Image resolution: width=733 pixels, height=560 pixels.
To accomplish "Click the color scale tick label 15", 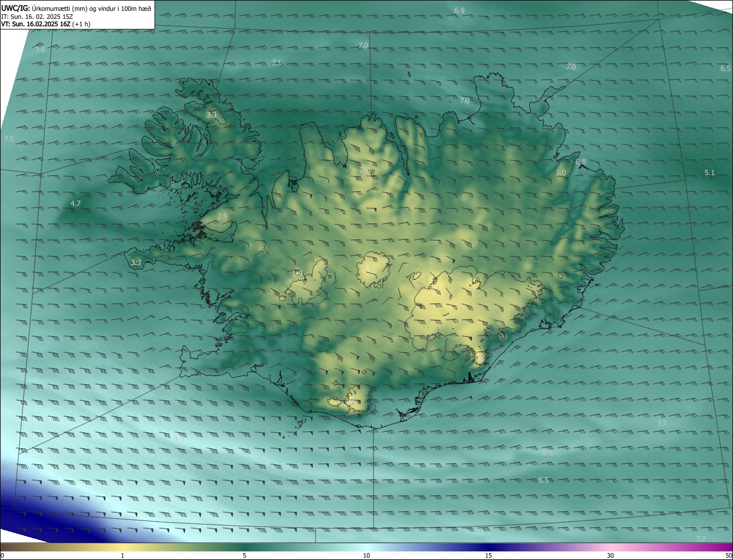I will pyautogui.click(x=488, y=555).
